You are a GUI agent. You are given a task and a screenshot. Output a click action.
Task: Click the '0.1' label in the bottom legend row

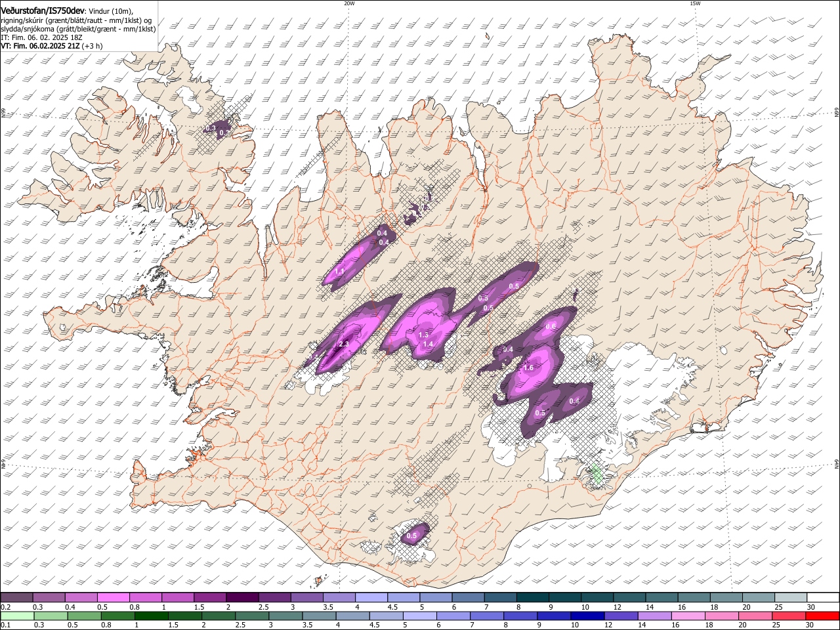pos(5,625)
